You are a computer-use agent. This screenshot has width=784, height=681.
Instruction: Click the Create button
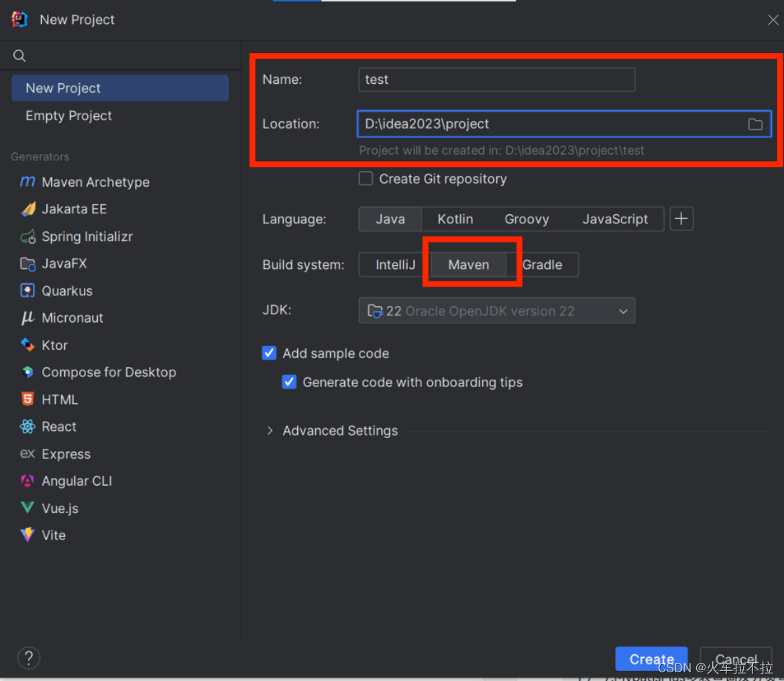pyautogui.click(x=651, y=659)
